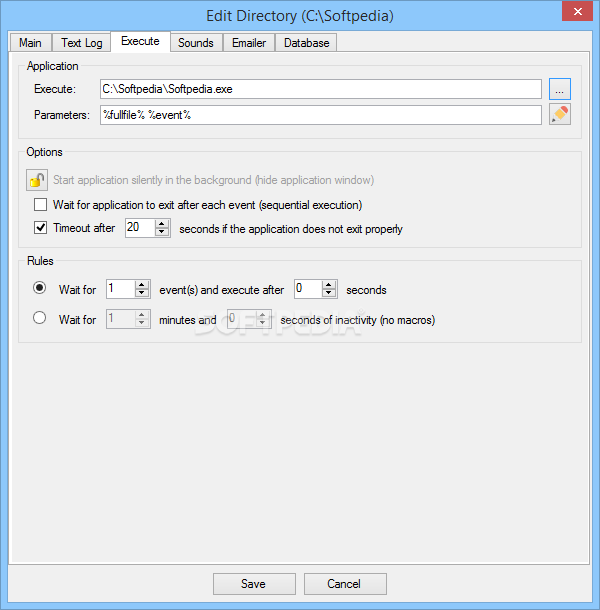Switch to the Text Log tab
The image size is (600, 610).
coord(81,42)
